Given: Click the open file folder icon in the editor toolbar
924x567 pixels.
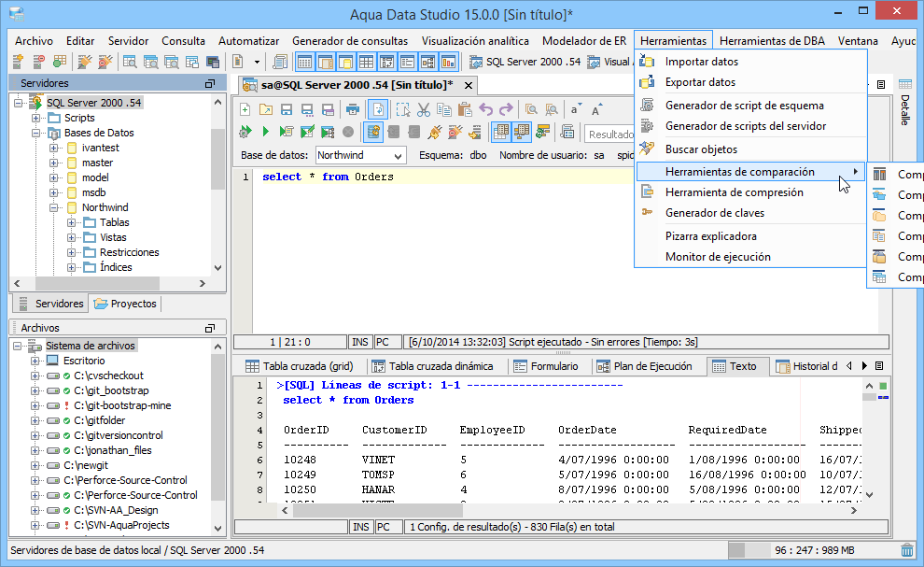Looking at the screenshot, I should pyautogui.click(x=266, y=109).
